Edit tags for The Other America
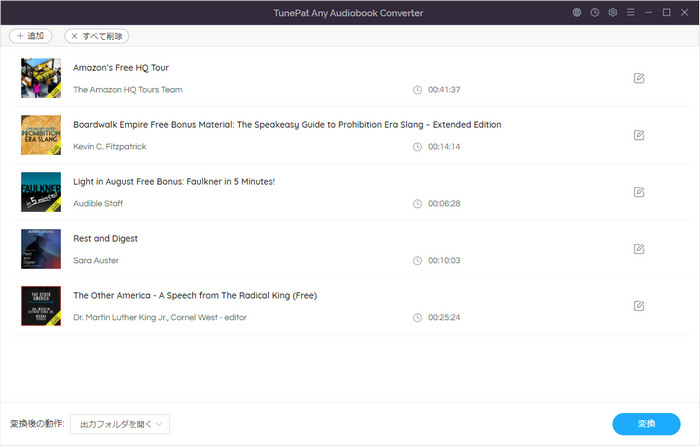Screen dimensions: 700x446 pyautogui.click(x=639, y=306)
